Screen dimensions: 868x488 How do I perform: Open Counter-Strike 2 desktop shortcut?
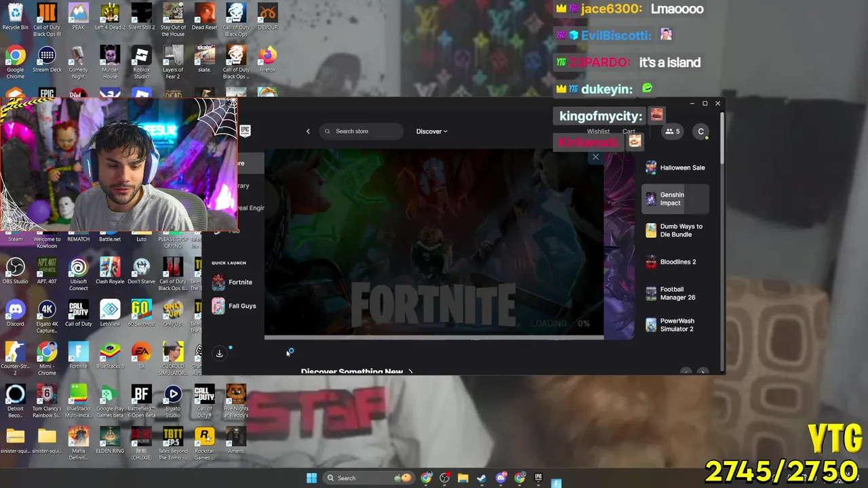click(15, 359)
